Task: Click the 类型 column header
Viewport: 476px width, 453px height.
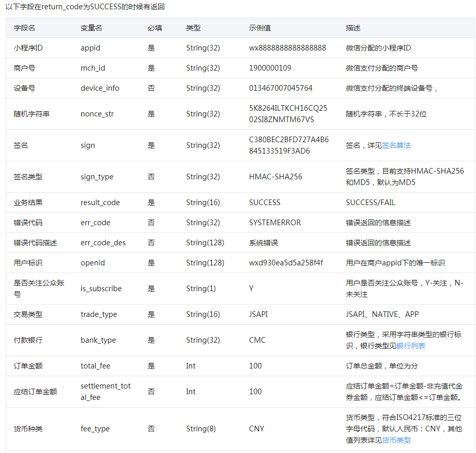Action: (x=193, y=28)
